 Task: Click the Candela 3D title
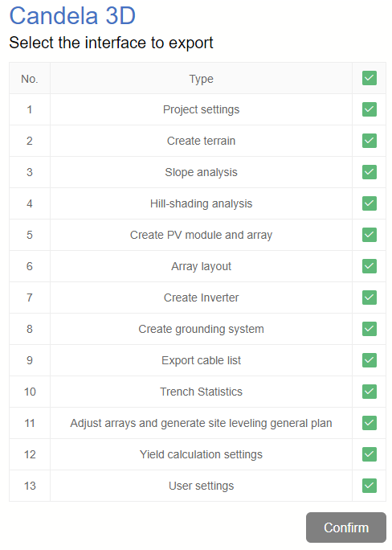click(72, 16)
